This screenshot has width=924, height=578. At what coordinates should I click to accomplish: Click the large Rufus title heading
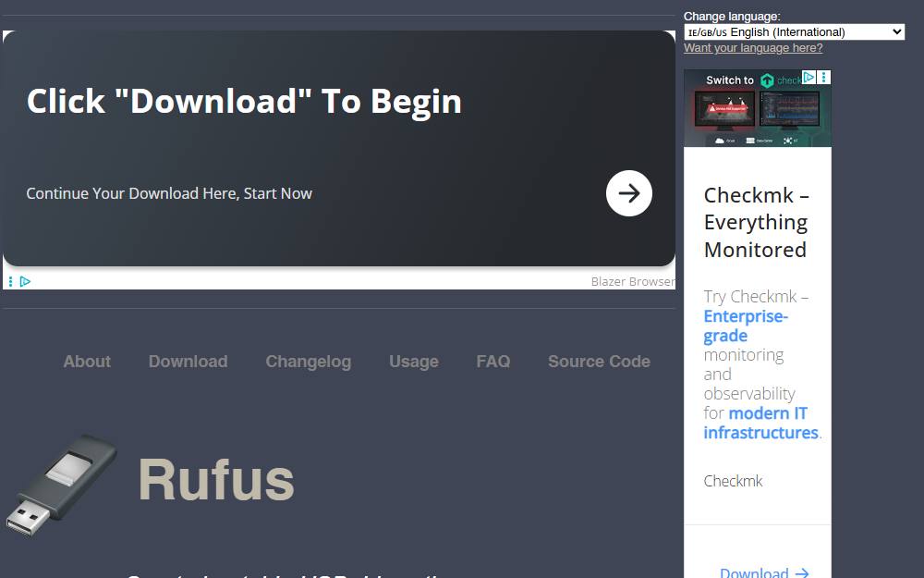click(215, 480)
